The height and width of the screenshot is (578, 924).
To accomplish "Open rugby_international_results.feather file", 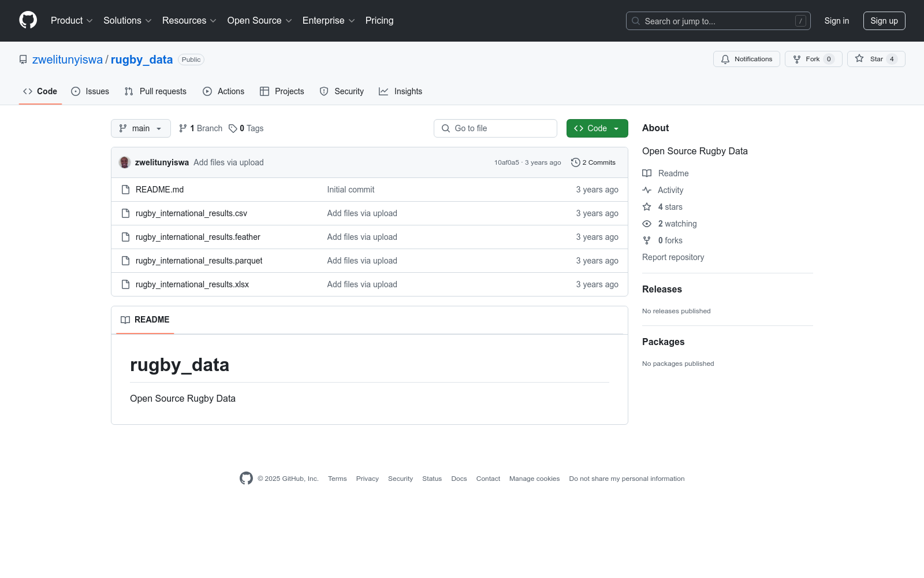I will click(x=198, y=237).
